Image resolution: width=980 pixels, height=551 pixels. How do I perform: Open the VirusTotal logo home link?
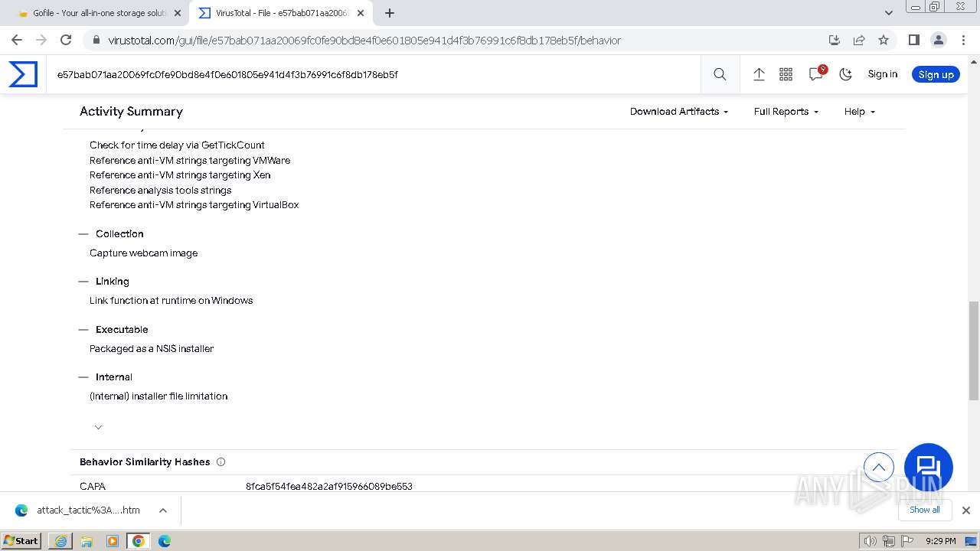pos(23,74)
